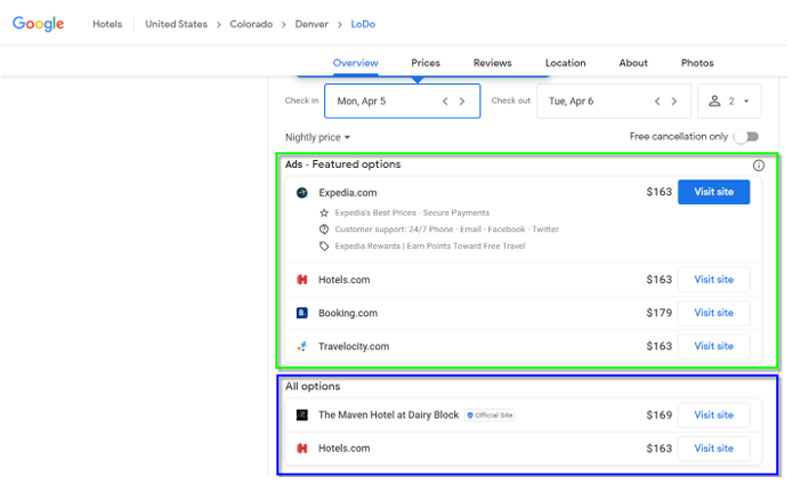Image resolution: width=800 pixels, height=500 pixels.
Task: Click the Travelocity.com logo icon
Action: [x=302, y=346]
